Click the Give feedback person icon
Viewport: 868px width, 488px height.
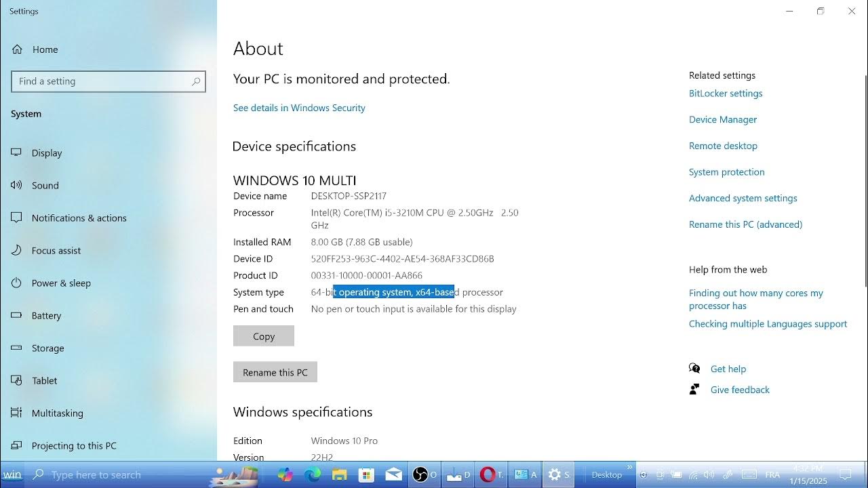pyautogui.click(x=694, y=390)
